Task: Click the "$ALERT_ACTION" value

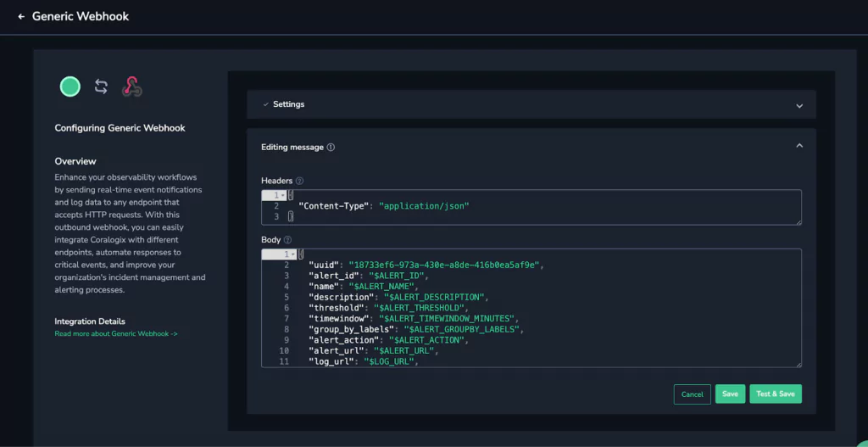Action: tap(427, 340)
